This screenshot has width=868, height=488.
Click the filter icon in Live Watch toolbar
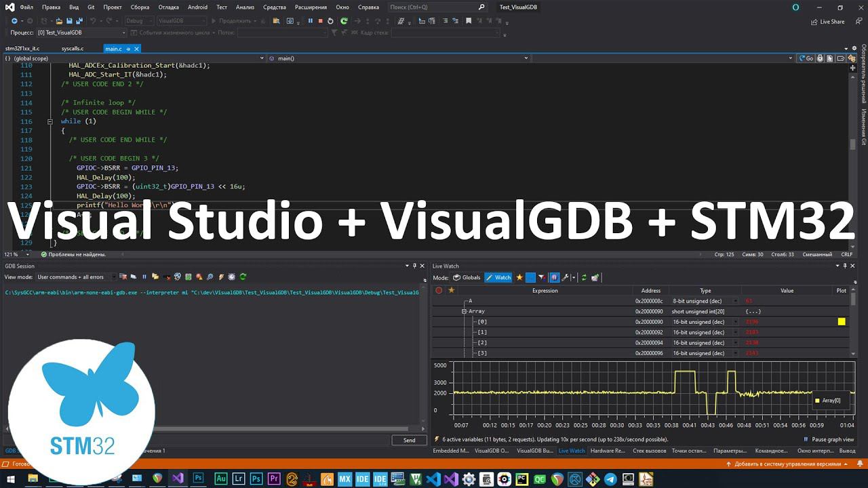coord(541,277)
